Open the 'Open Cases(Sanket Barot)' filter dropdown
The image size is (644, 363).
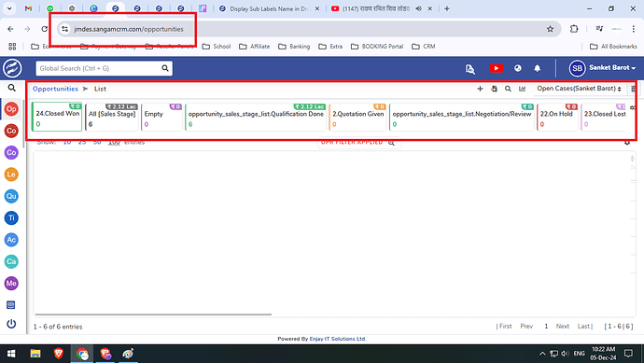tap(579, 89)
